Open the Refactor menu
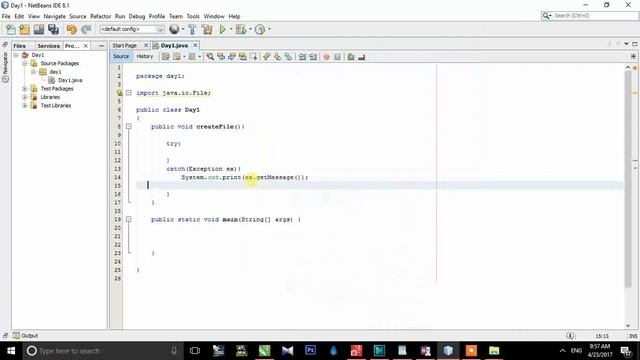 100,16
